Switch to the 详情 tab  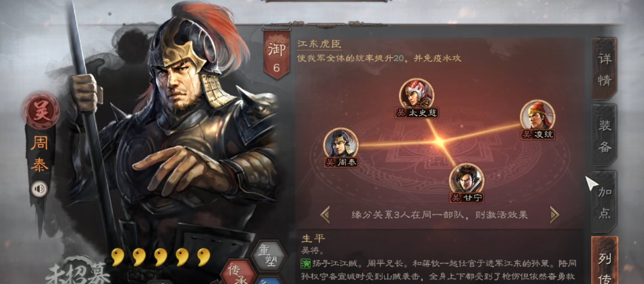[x=604, y=68]
